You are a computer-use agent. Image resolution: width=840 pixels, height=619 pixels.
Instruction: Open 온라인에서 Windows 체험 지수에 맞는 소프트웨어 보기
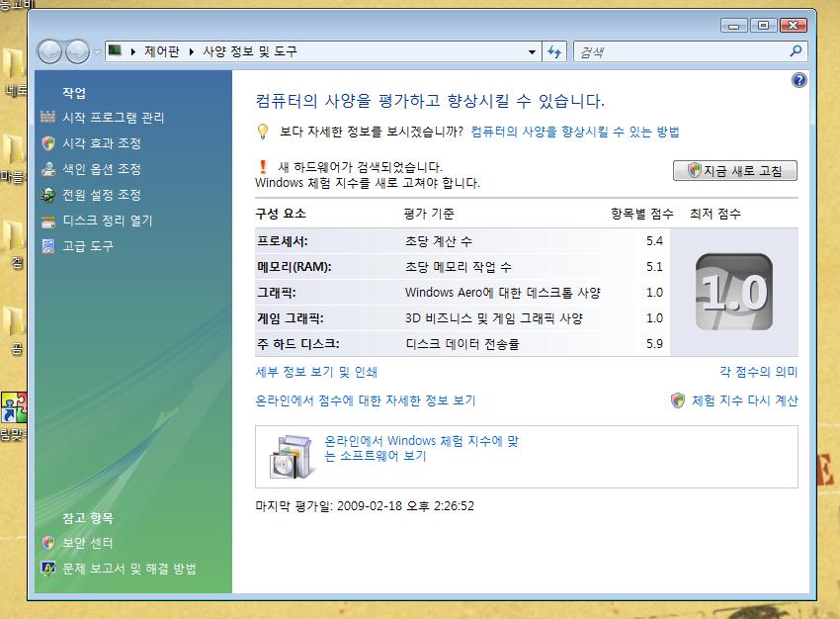pyautogui.click(x=422, y=448)
